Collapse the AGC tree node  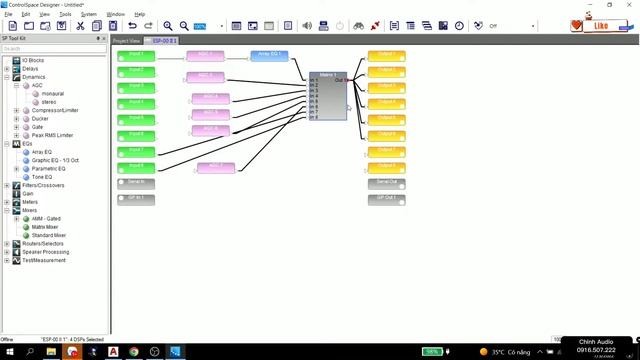(16, 86)
